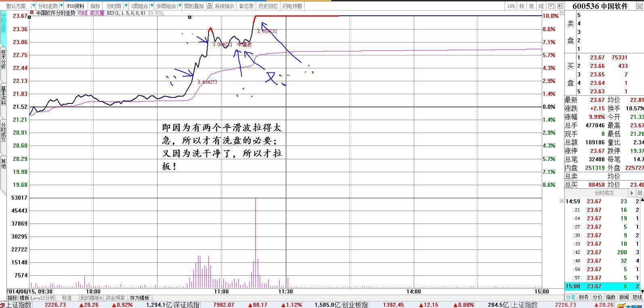Viewport: 644px width, 308px height.
Task: Open F10资料 in the toolbar
Action: (x=76, y=6)
